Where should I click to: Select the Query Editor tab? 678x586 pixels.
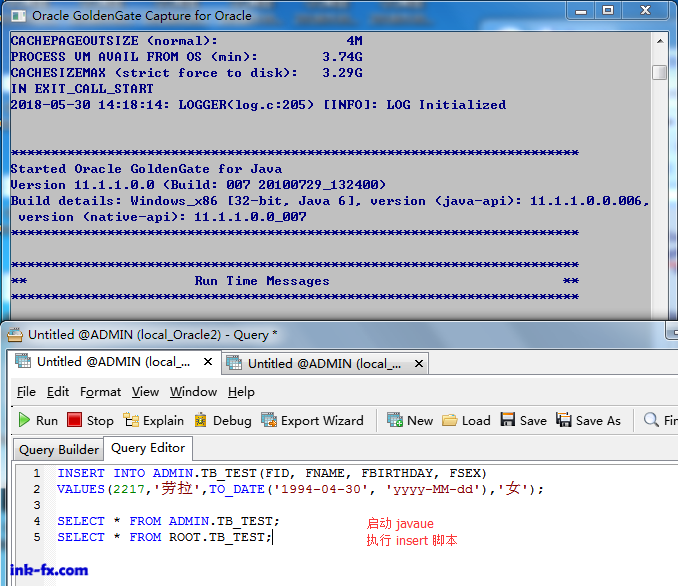click(x=148, y=448)
